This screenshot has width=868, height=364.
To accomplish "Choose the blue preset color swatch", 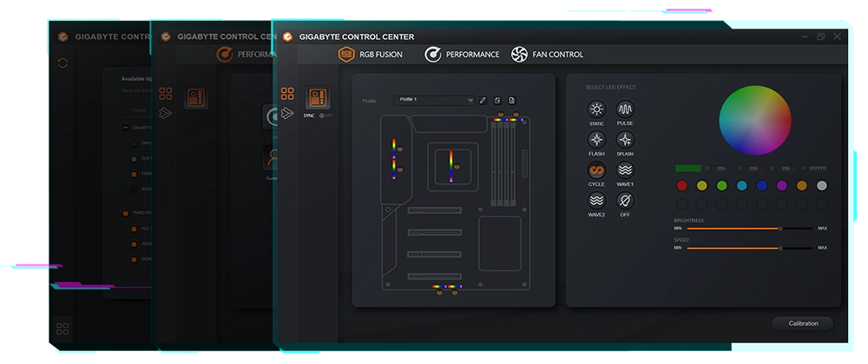I will [x=762, y=186].
